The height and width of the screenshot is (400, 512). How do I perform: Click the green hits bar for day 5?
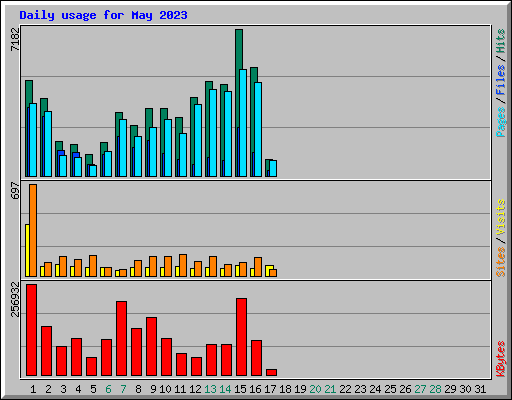89,159
